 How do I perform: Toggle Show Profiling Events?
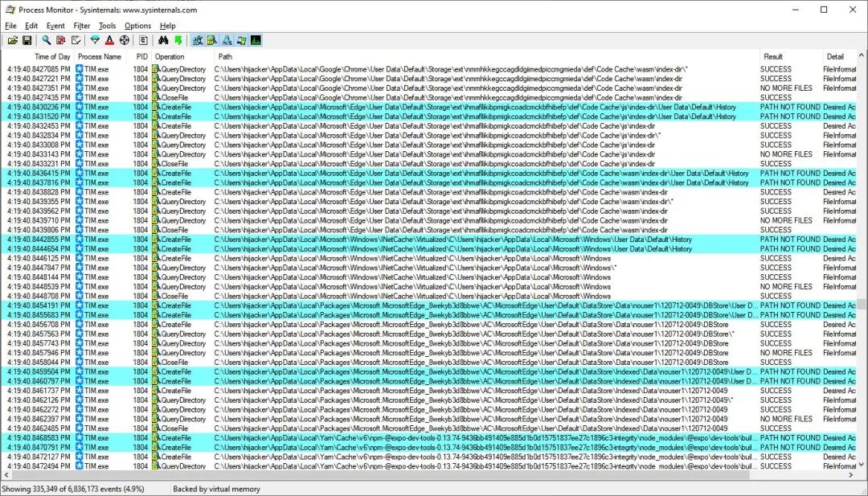[x=256, y=40]
